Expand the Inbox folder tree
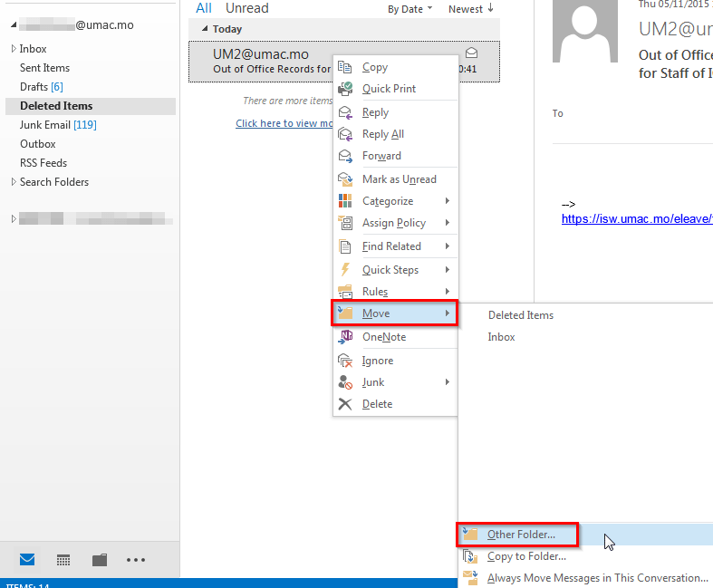 click(x=13, y=49)
